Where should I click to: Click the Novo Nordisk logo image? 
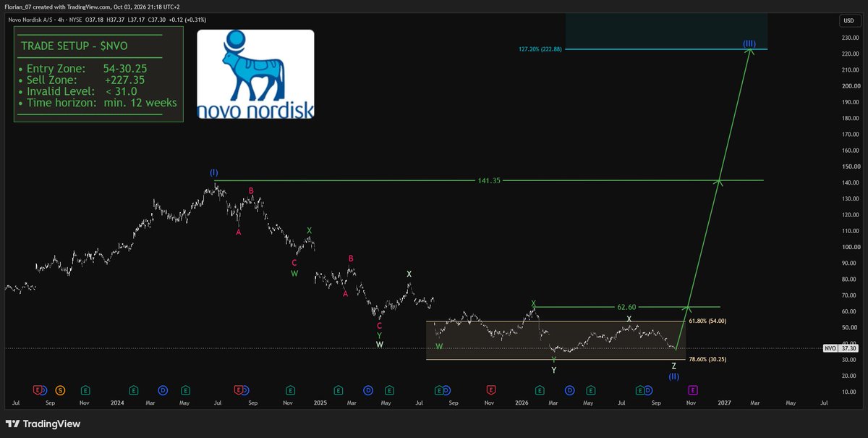point(255,75)
